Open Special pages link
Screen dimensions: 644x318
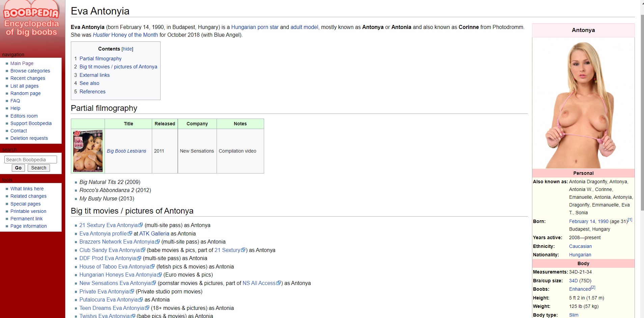[x=25, y=204]
